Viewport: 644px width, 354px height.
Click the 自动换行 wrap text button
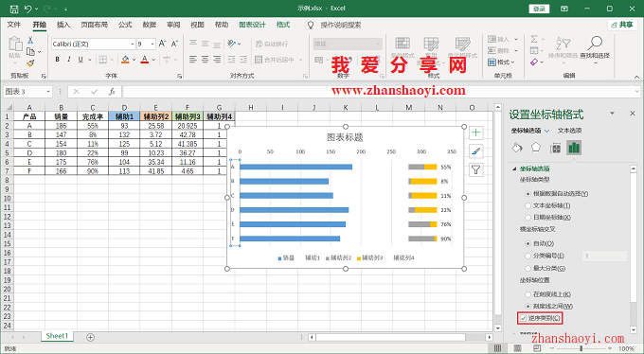272,44
